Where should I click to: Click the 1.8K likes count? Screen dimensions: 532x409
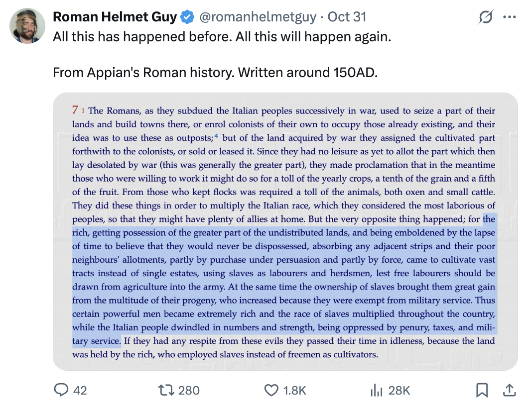[x=294, y=391]
